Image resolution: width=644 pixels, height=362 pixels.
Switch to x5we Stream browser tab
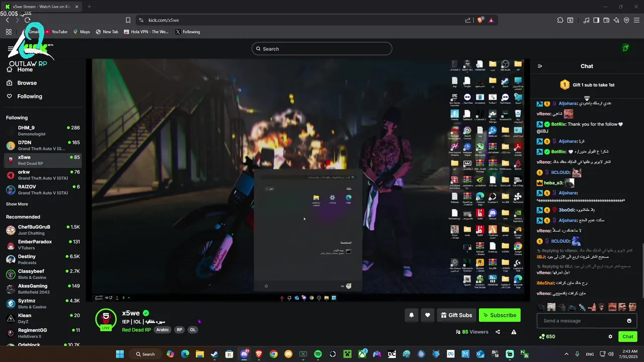41,7
